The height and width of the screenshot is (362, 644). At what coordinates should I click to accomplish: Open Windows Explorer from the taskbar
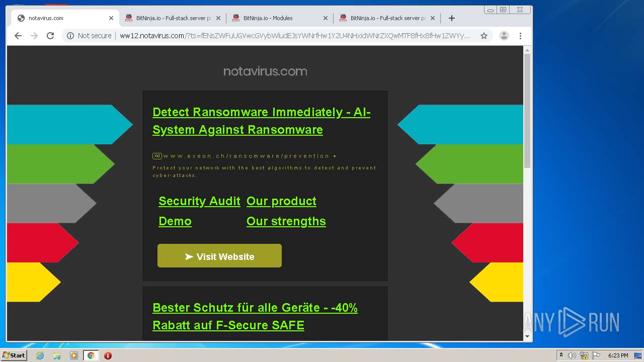pyautogui.click(x=57, y=355)
